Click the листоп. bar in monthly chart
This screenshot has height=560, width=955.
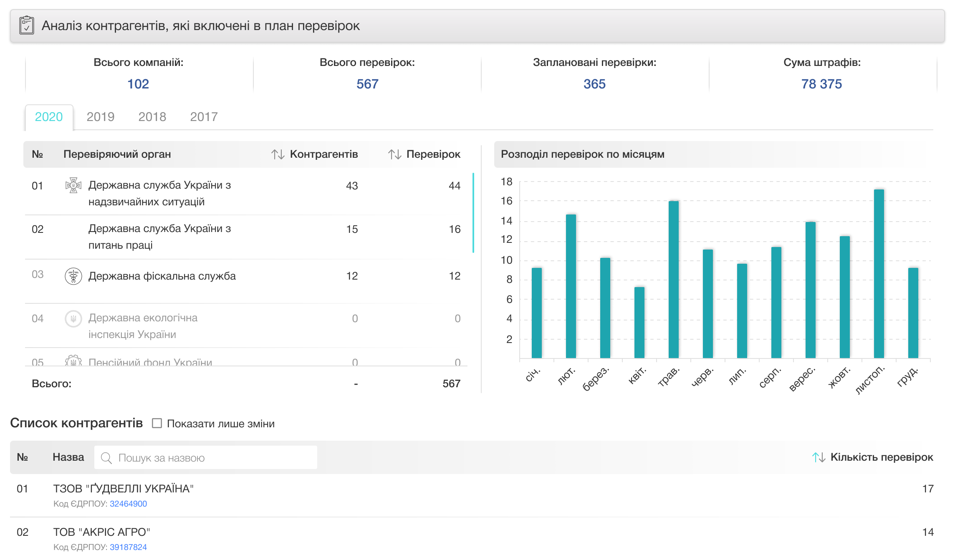[879, 274]
